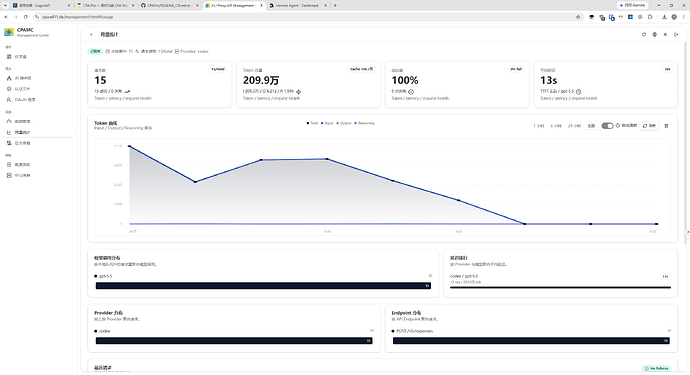This screenshot has height=375, width=690.
Task: Toggle the auto-refresh switch above the chart
Action: pos(607,126)
